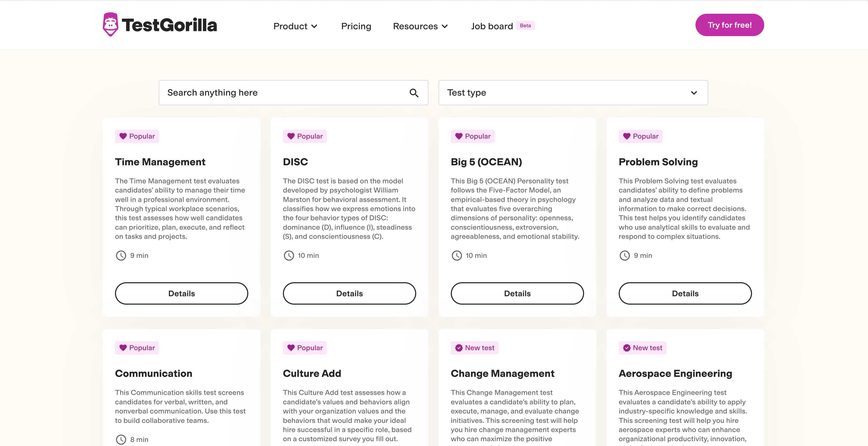Click the New test label on Change Management

(x=480, y=348)
